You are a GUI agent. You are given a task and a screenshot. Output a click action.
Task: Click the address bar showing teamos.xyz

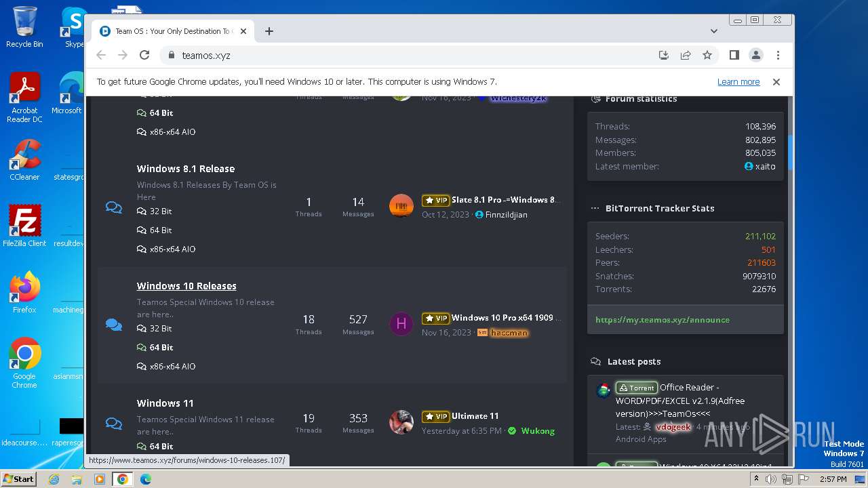point(407,56)
